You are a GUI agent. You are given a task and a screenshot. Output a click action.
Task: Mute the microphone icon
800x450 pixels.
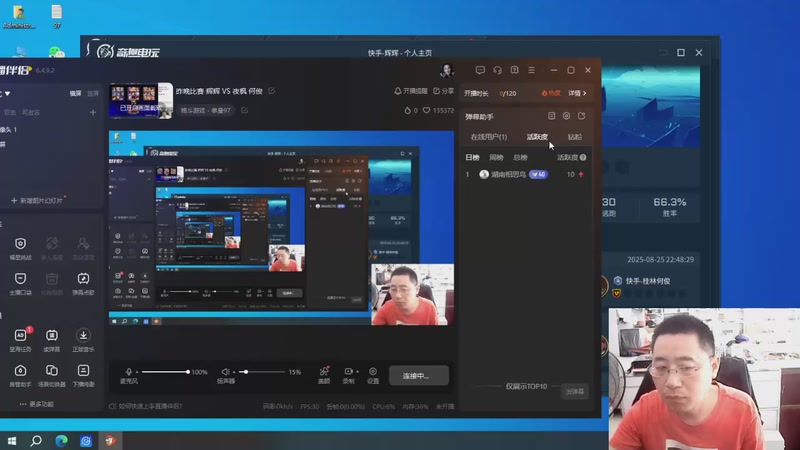pyautogui.click(x=129, y=372)
